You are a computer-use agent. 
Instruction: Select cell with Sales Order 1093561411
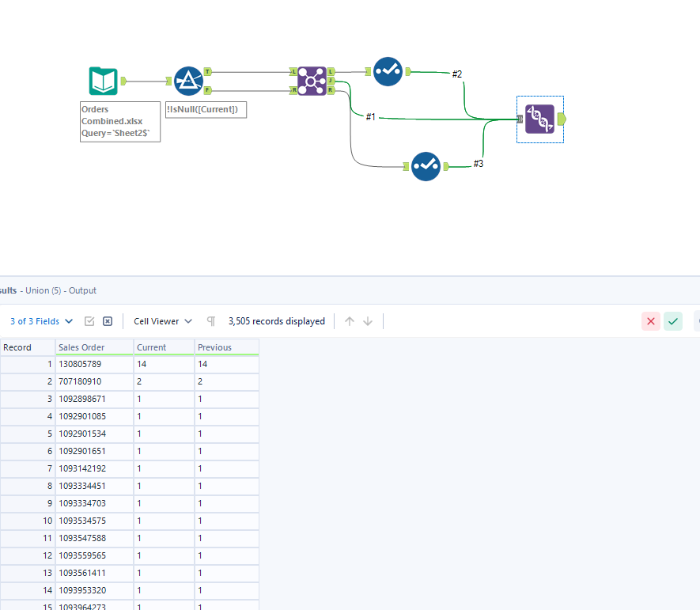94,574
